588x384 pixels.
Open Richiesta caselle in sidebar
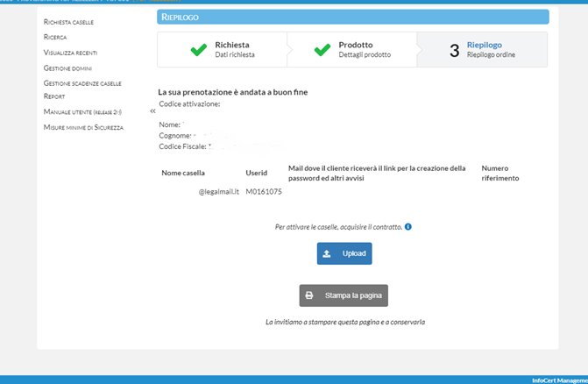(68, 22)
